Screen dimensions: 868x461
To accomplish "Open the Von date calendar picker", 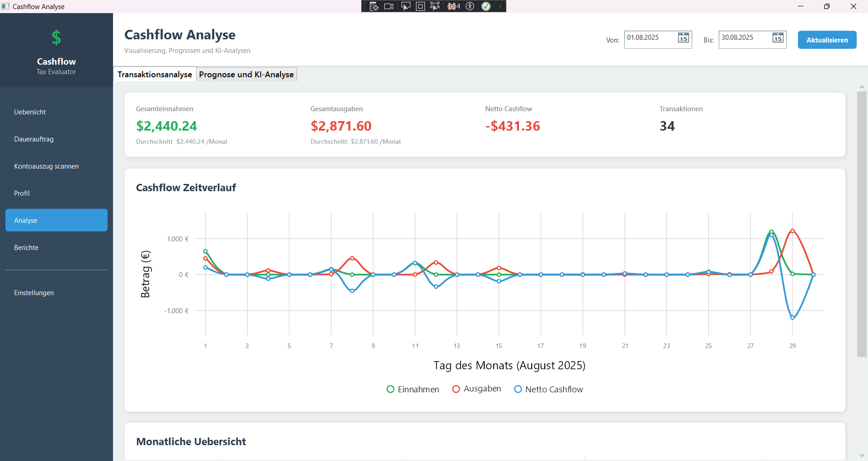I will (683, 38).
